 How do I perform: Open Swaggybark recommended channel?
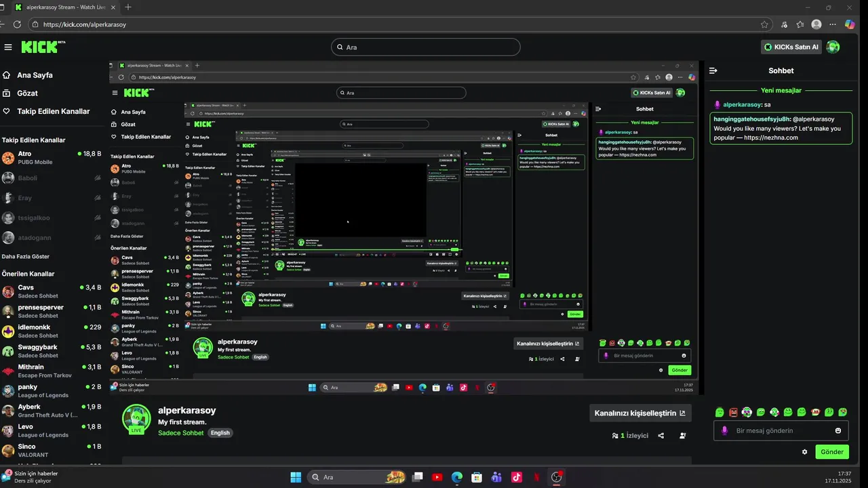52,351
